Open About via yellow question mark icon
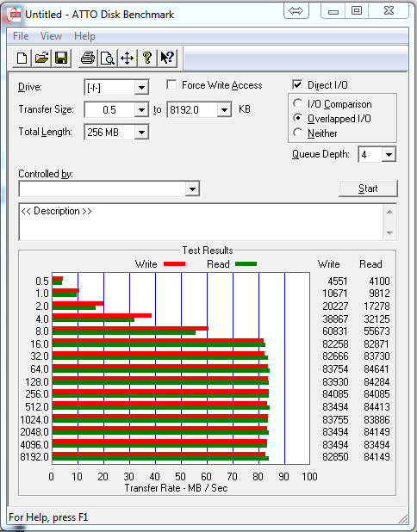 click(147, 58)
